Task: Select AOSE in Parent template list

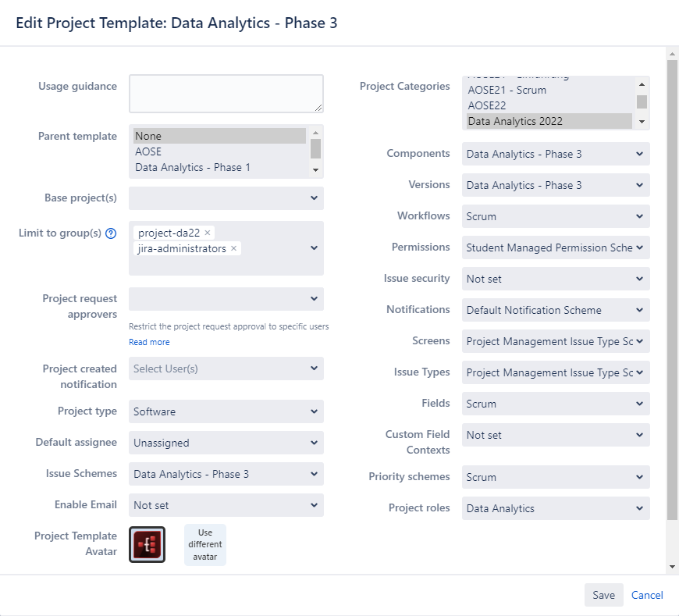Action: tap(148, 151)
